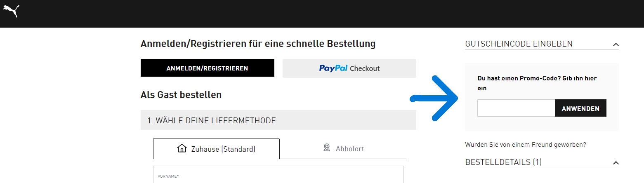Select the Zuhause (Standard) delivery tab
Viewport: 644px width, 183px height.
coord(216,148)
